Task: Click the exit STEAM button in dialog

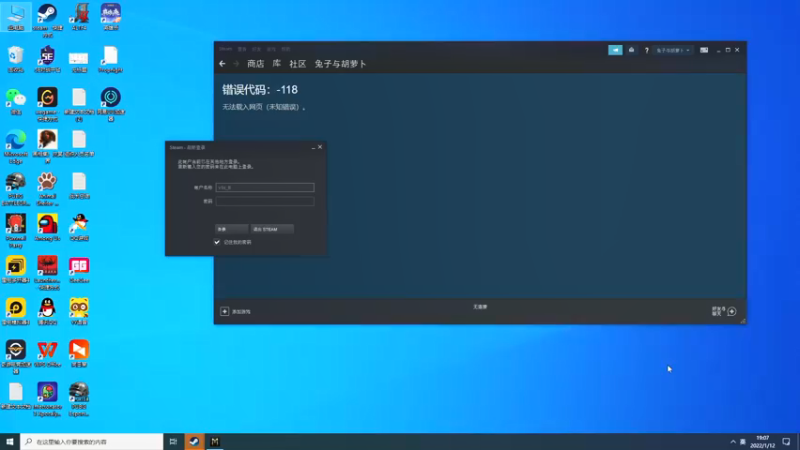Action: click(272, 229)
